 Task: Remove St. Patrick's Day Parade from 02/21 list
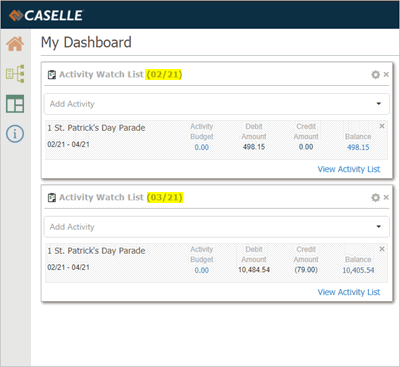pyautogui.click(x=382, y=126)
